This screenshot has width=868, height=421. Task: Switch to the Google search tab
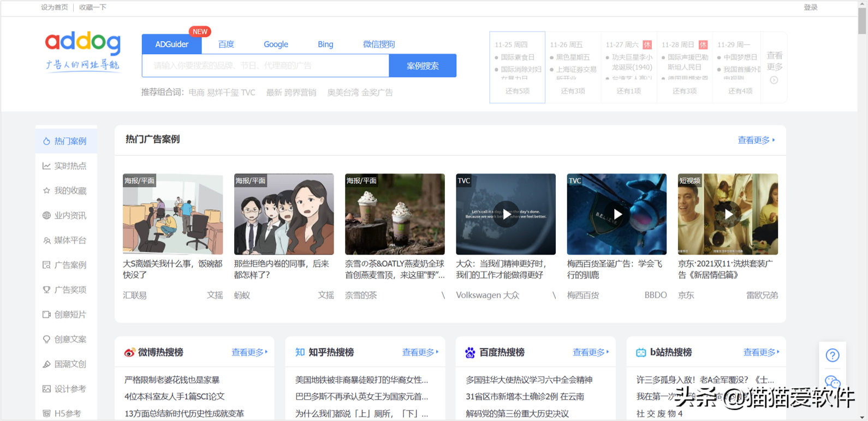[276, 44]
